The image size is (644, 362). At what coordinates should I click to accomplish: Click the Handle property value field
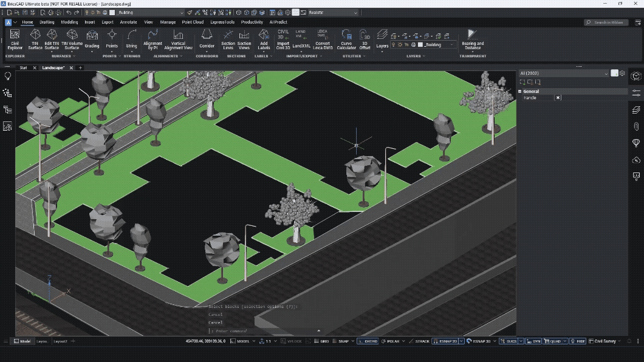558,97
